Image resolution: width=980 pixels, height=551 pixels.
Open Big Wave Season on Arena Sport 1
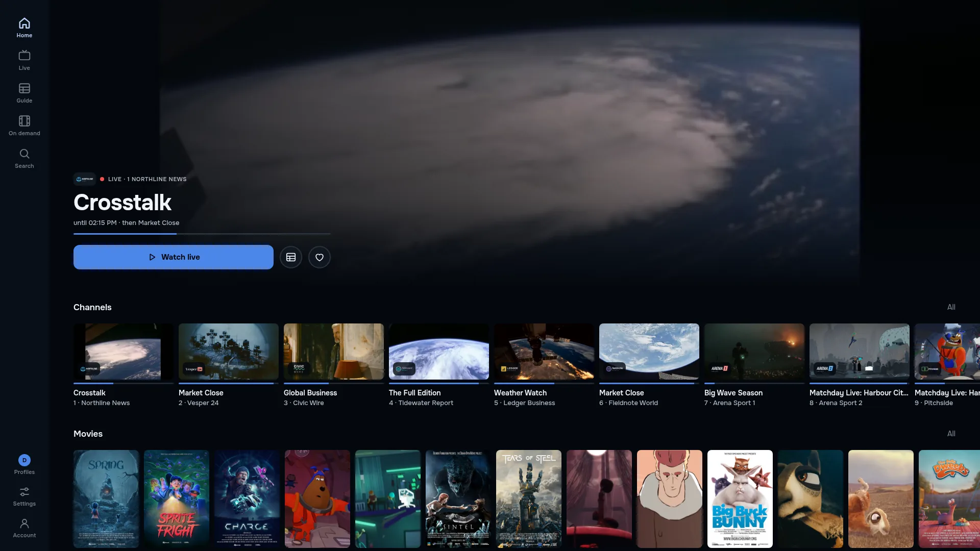[754, 365]
